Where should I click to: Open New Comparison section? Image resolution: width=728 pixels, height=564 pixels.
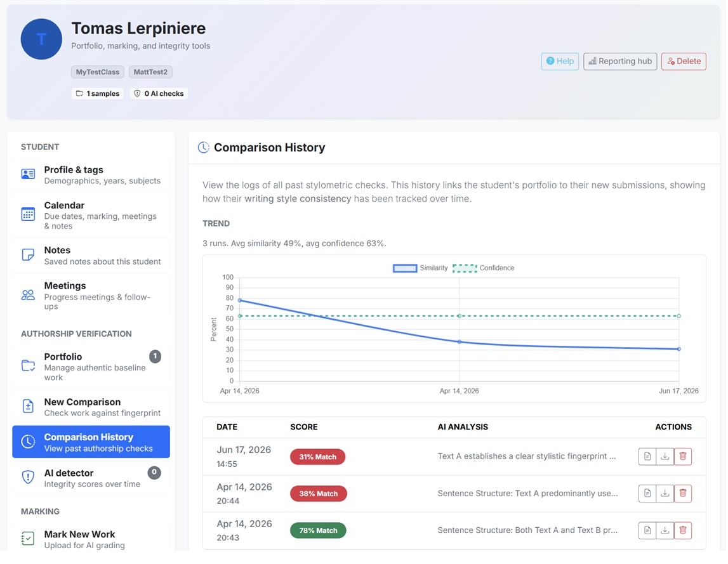click(91, 407)
